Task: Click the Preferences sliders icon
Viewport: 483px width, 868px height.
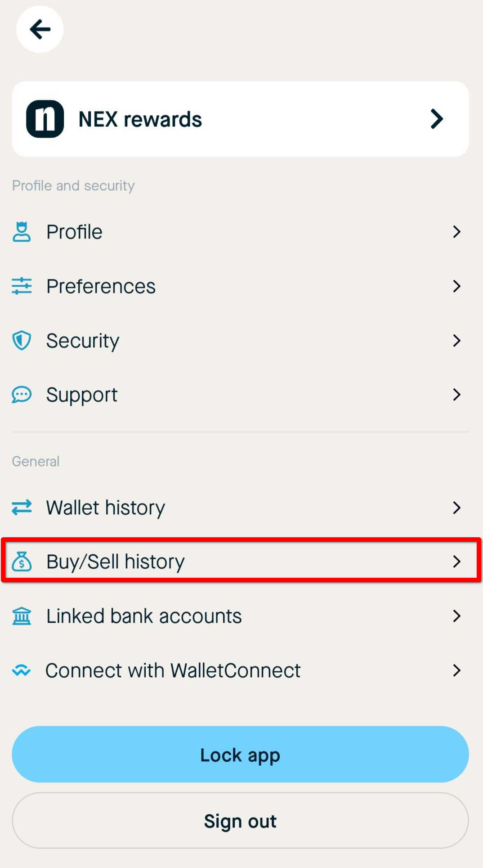Action: tap(22, 286)
